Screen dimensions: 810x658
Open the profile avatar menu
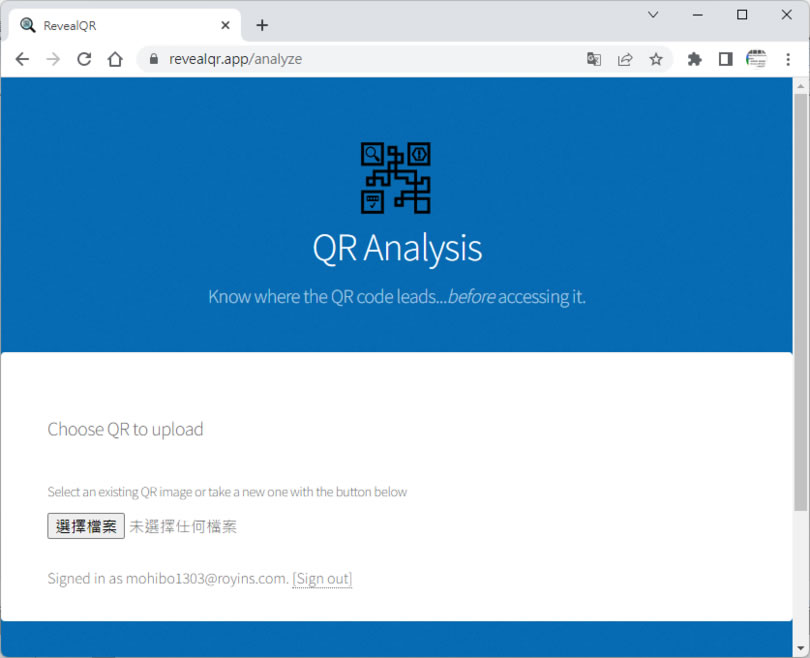point(756,59)
